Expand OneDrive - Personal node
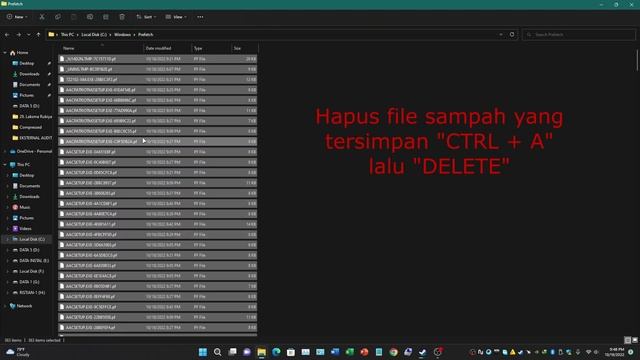The height and width of the screenshot is (360, 640). tap(5, 151)
